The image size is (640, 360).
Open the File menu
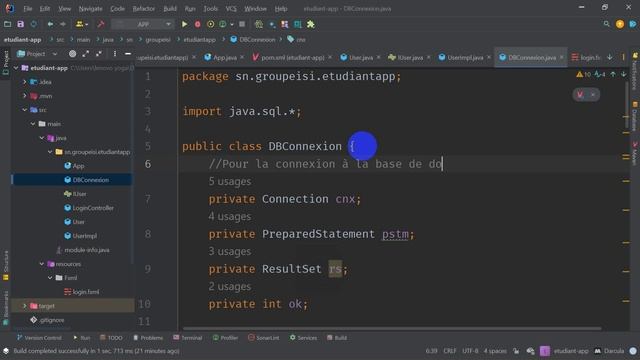tap(28, 9)
